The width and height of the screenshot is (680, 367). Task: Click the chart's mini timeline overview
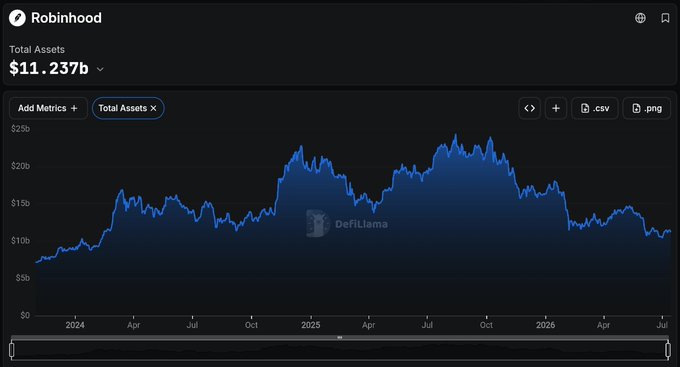coord(340,351)
